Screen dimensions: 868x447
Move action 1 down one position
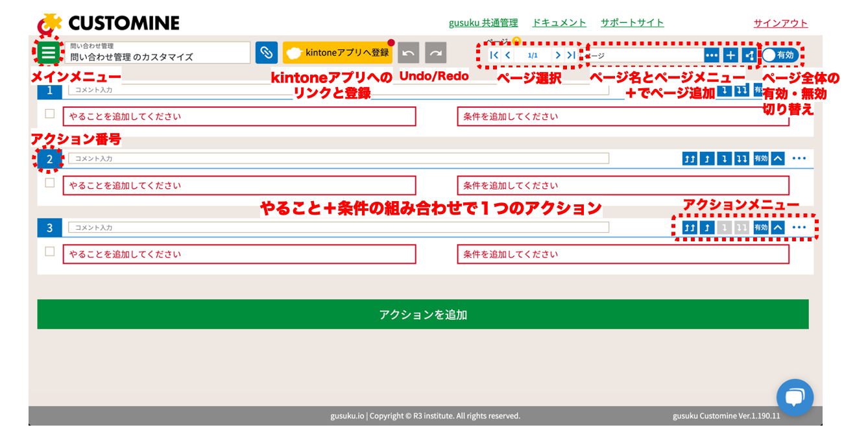(x=725, y=90)
